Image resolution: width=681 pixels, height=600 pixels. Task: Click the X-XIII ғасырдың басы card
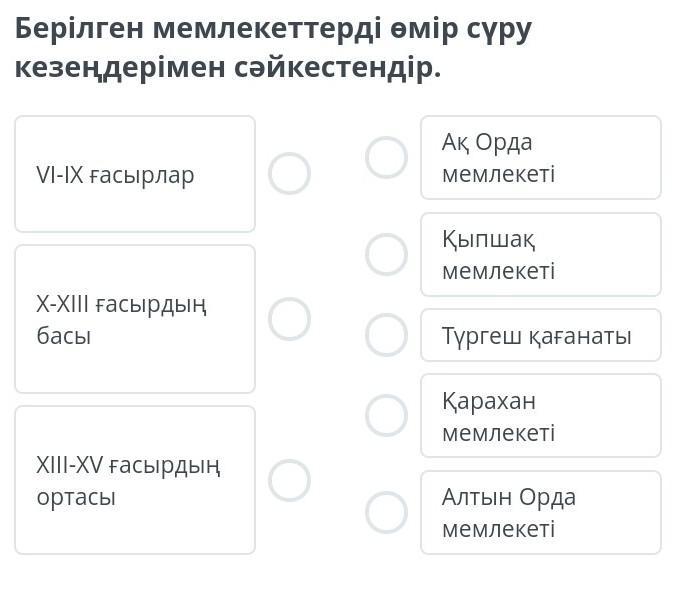click(x=135, y=319)
